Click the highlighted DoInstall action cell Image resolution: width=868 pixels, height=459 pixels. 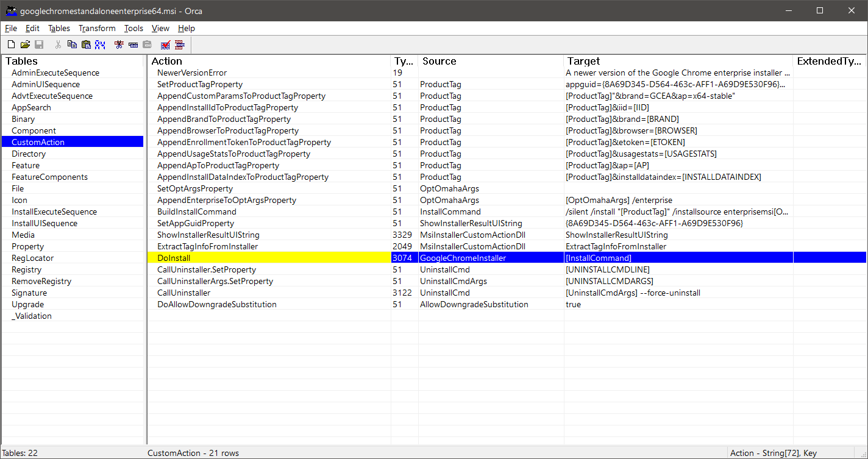[x=269, y=258]
